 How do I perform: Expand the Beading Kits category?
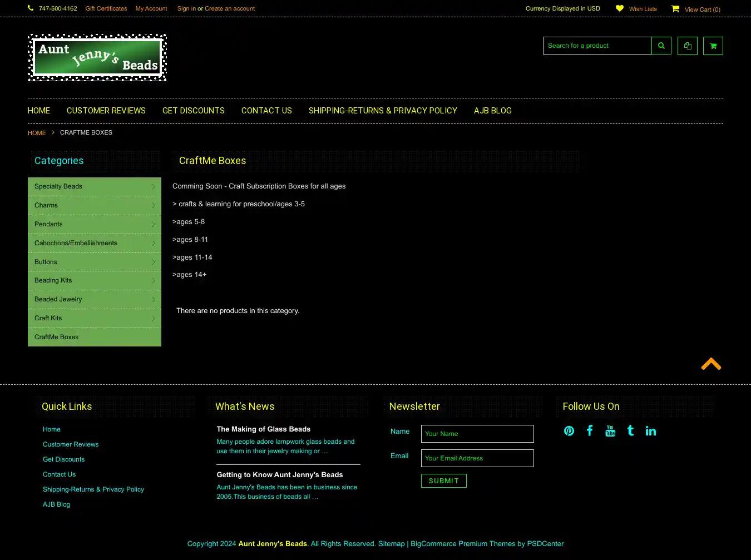point(154,281)
